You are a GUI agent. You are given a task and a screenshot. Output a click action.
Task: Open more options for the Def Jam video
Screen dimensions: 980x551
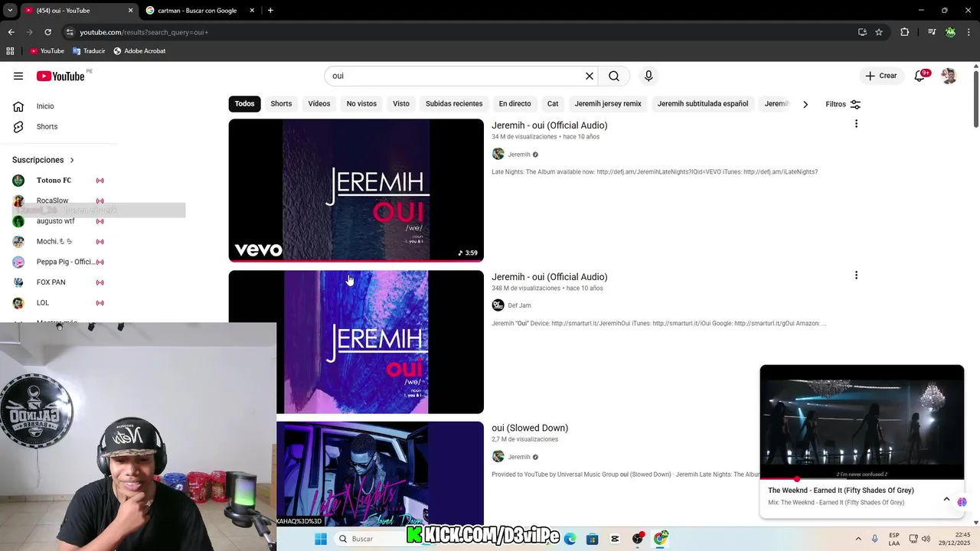pyautogui.click(x=856, y=275)
